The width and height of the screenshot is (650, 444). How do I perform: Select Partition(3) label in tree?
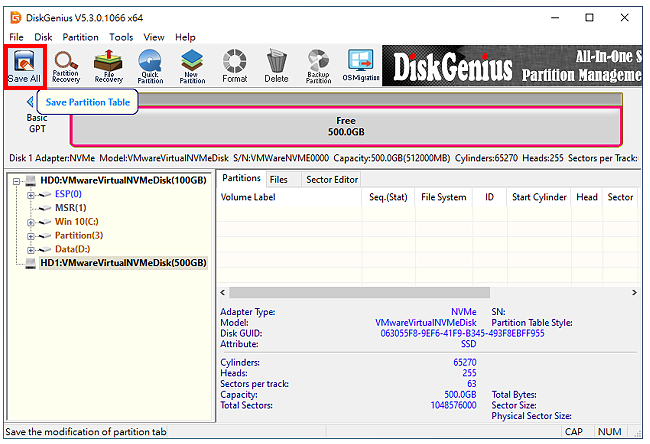tap(79, 235)
